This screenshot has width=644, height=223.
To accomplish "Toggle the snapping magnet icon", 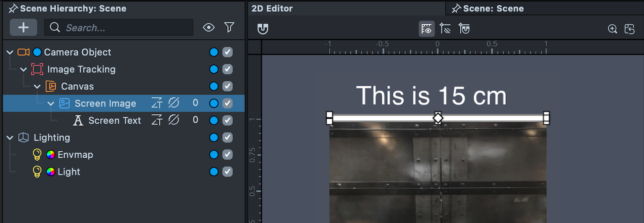I will tap(263, 29).
